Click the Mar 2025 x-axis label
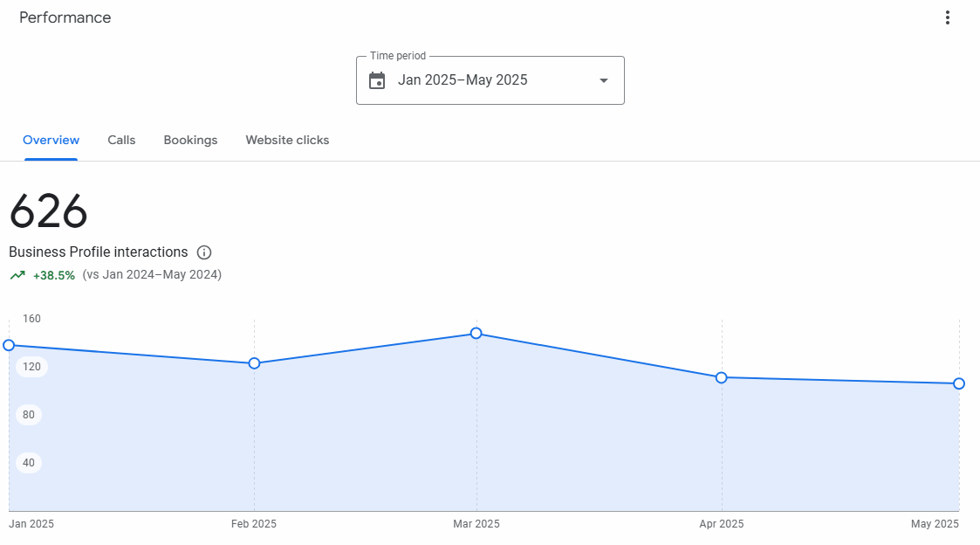 [x=476, y=524]
